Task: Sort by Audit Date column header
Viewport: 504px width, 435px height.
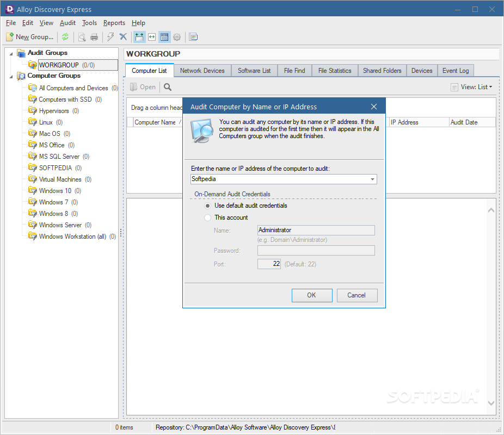Action: (x=472, y=122)
